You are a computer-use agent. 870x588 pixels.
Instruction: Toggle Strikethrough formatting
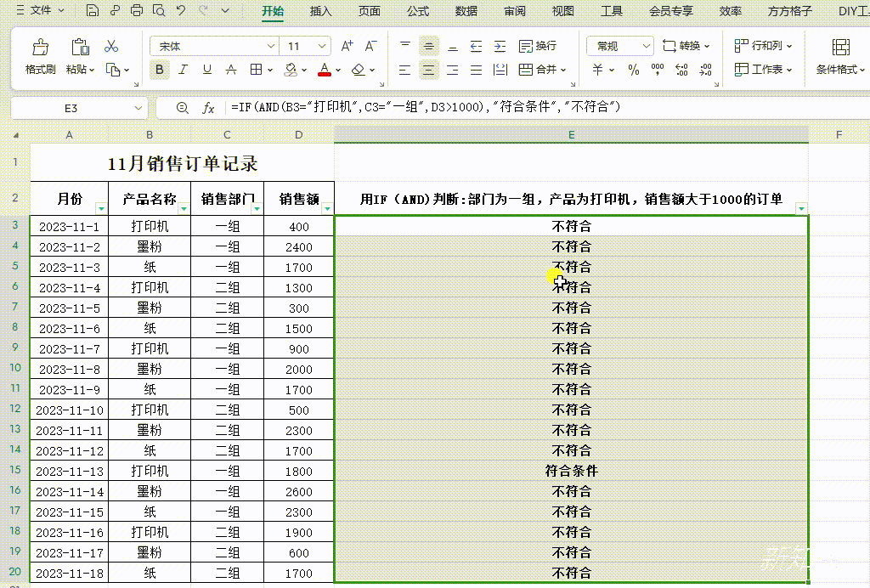231,70
